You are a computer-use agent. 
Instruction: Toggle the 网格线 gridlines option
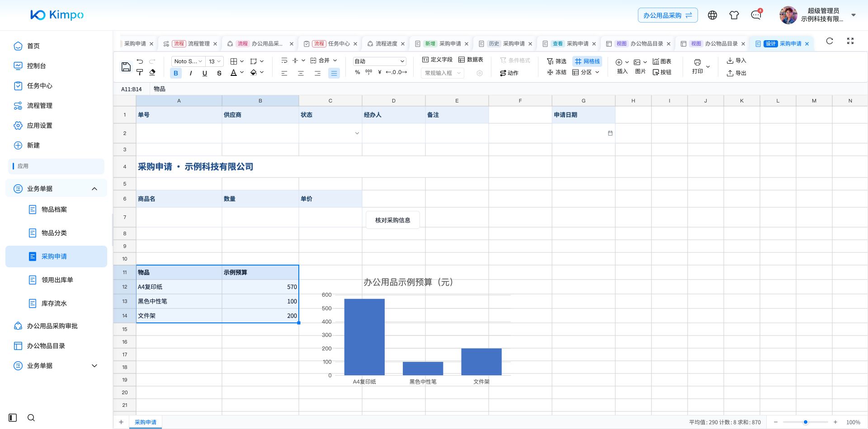click(587, 61)
